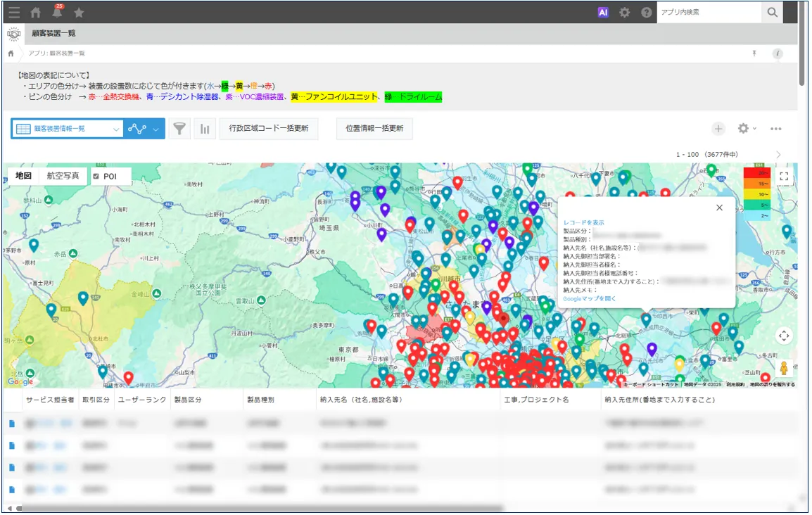Image resolution: width=812 pixels, height=515 pixels.
Task: Focus the アプリ内検索 search field
Action: (x=709, y=13)
